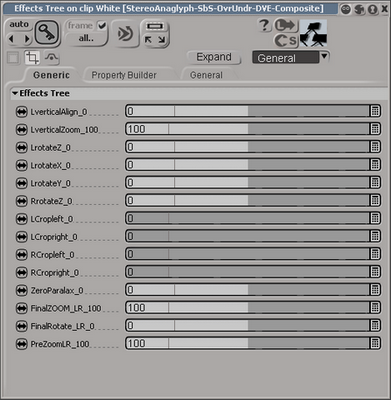
Task: Click the LrotateX_0 parameter label
Action: pyautogui.click(x=50, y=166)
